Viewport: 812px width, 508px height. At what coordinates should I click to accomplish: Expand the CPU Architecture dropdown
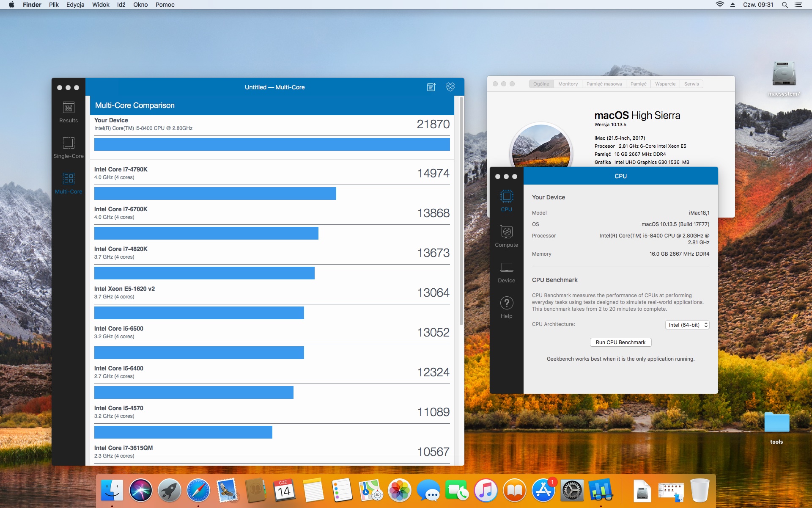tap(687, 325)
